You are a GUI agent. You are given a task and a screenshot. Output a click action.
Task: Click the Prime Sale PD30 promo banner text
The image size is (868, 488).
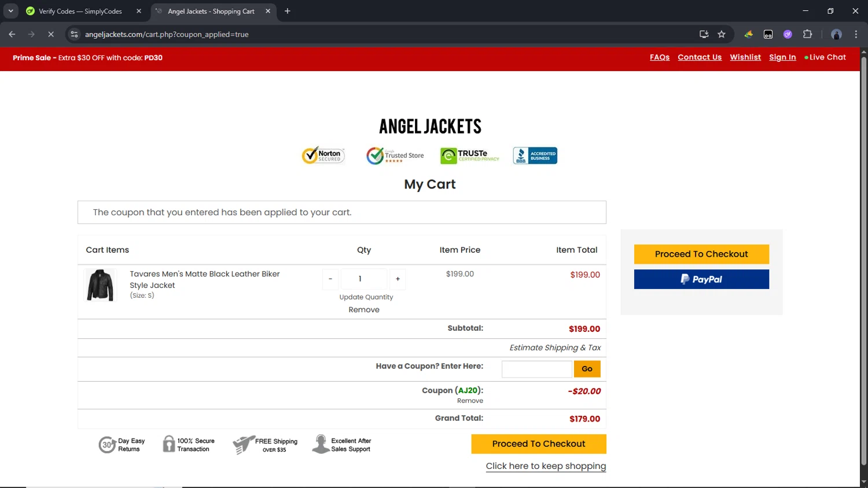pyautogui.click(x=87, y=58)
